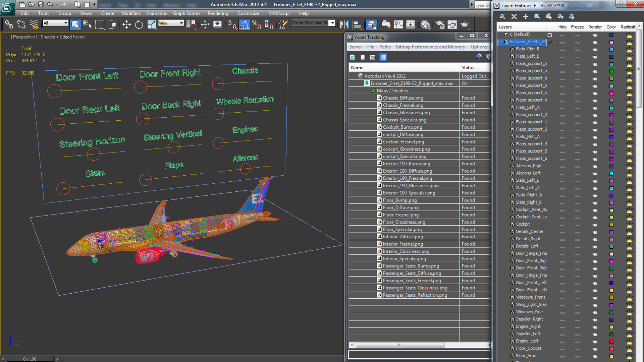Screen dimensions: 644x362
Task: Click the Edit Named Selection Sets icon
Action: click(x=283, y=24)
